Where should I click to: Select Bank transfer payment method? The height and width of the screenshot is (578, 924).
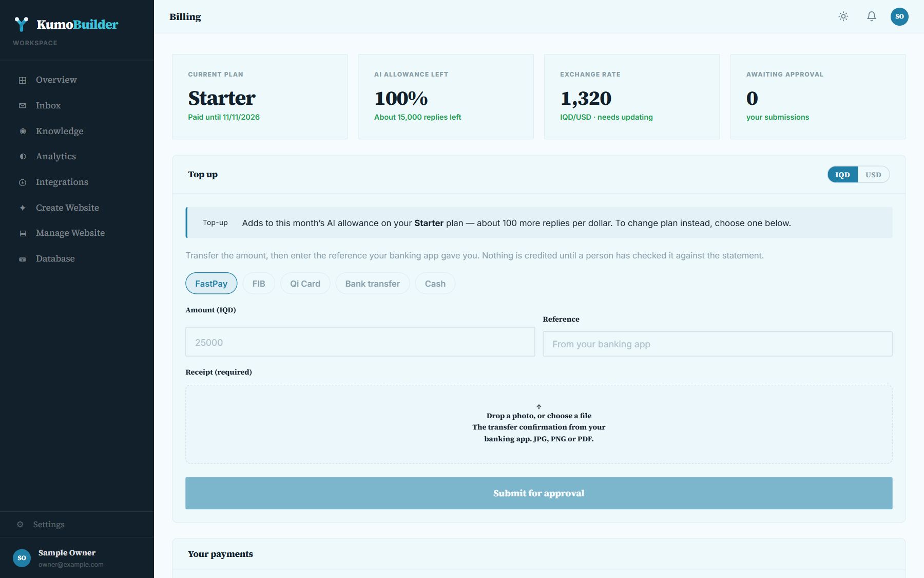[373, 284]
